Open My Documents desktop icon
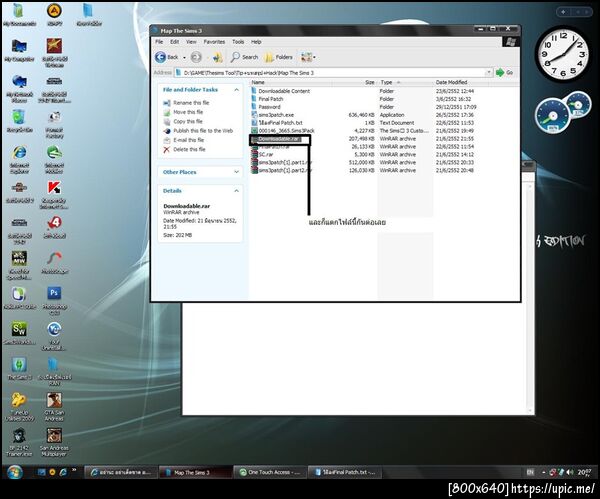600x499 pixels. [19, 15]
